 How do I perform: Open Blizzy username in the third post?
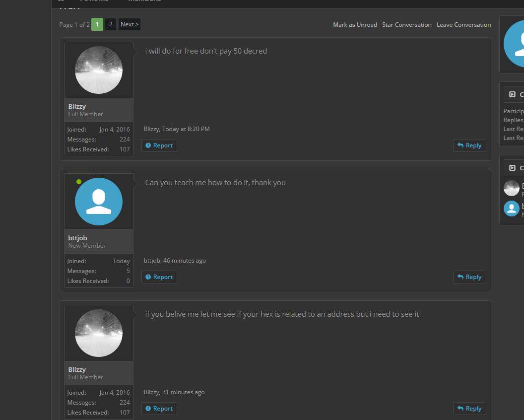click(77, 369)
